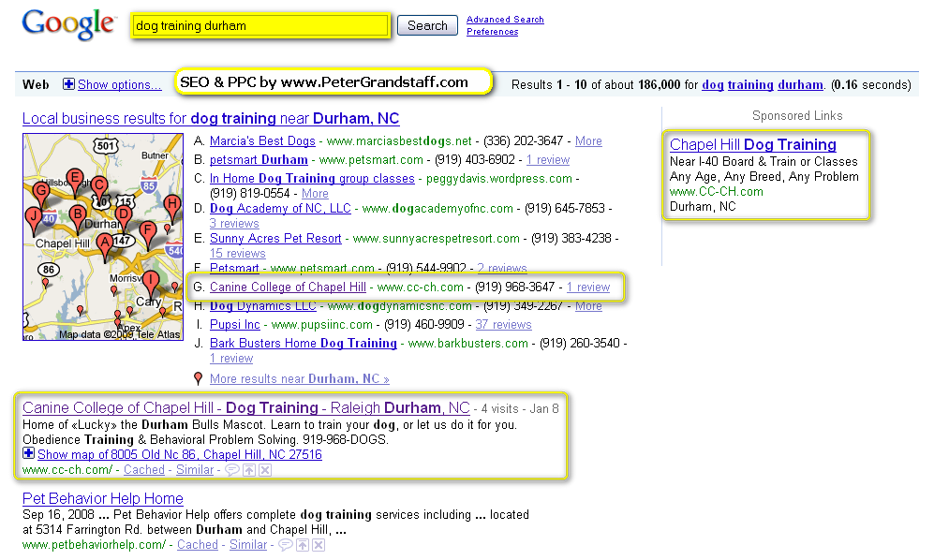Viewport: 934px width, 560px height.
Task: Click More link under In Home Dog Training
Action: [315, 194]
